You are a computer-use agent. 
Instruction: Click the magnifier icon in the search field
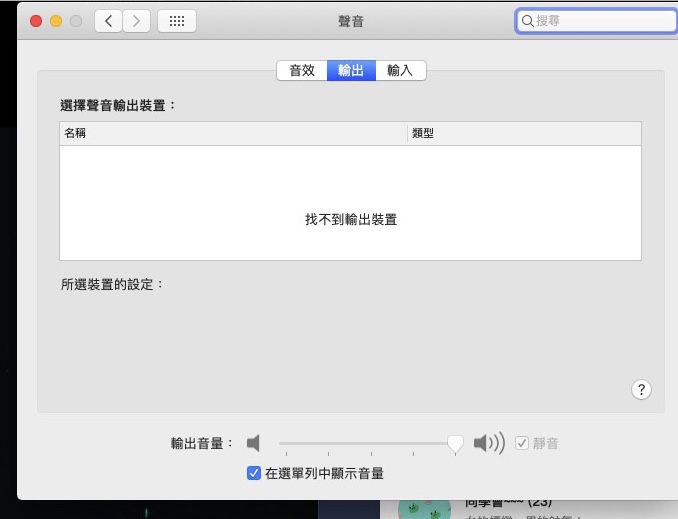[527, 21]
